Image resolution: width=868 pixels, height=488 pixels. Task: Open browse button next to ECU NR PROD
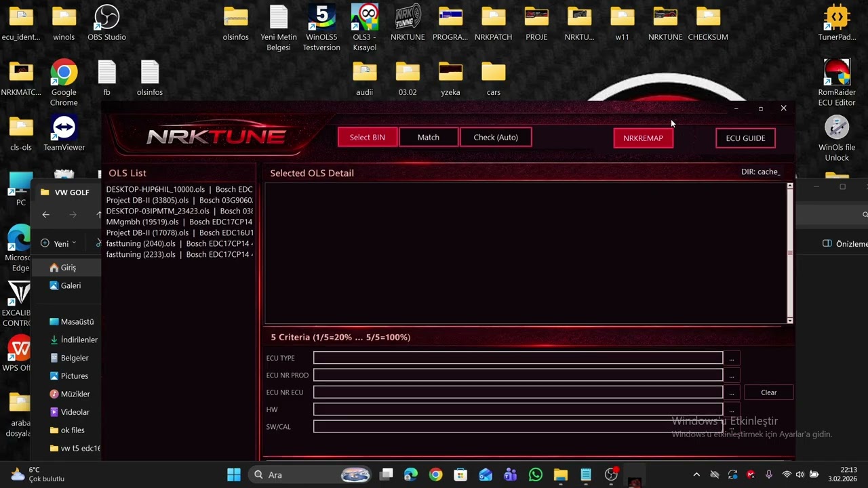click(732, 375)
